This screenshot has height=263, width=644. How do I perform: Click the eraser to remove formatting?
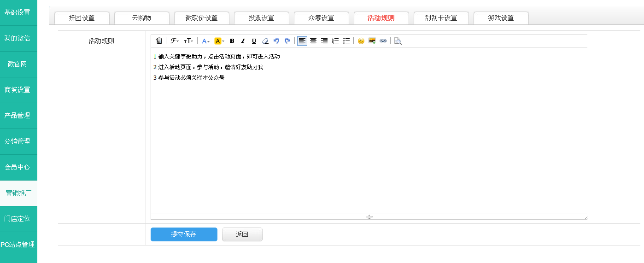pyautogui.click(x=265, y=41)
